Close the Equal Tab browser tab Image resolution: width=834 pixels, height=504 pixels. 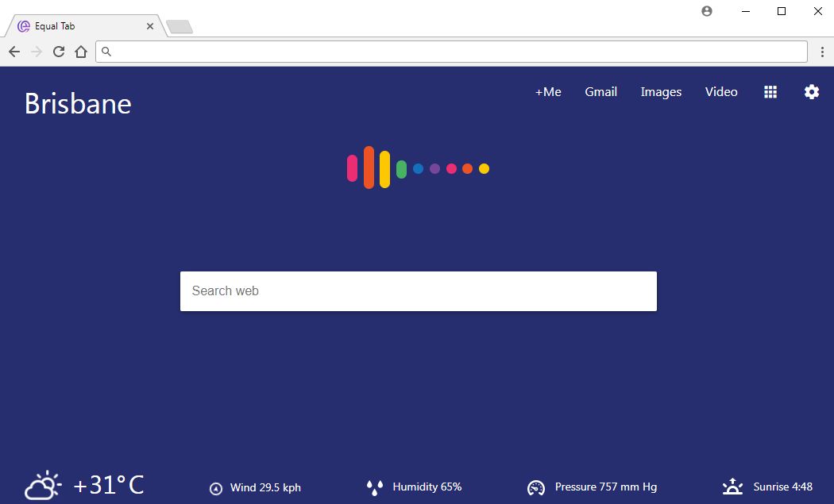150,26
